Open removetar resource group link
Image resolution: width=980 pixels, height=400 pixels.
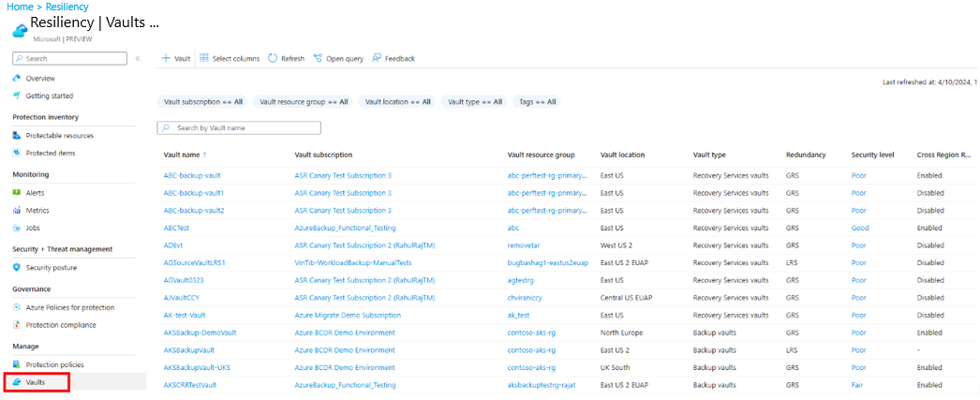point(523,245)
